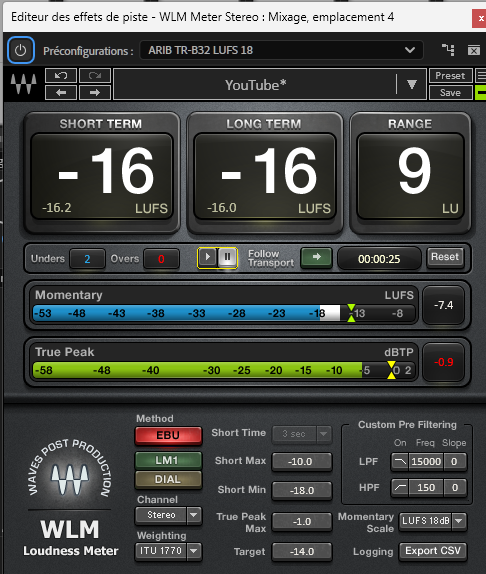Click the green indicator button beside Save
The image size is (486, 574).
pos(481,93)
